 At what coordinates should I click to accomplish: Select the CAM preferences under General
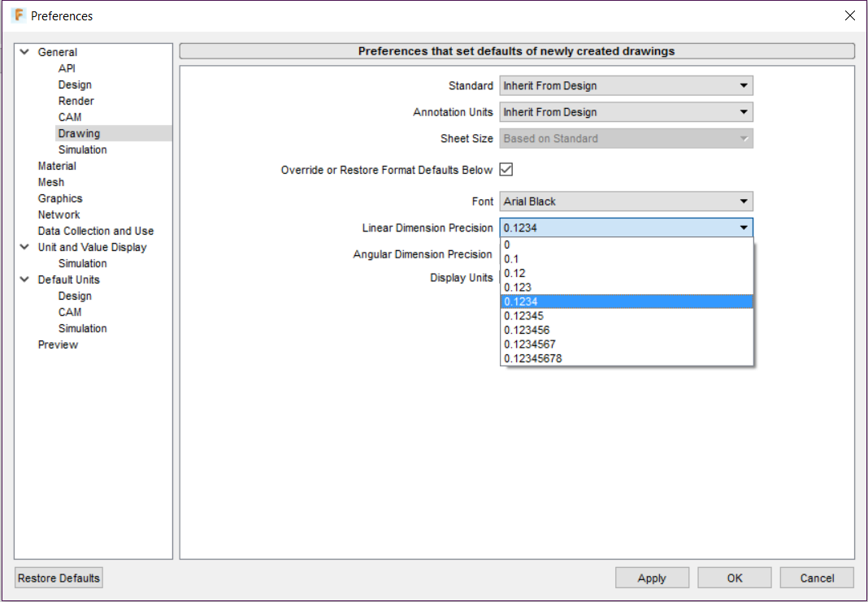coord(70,116)
